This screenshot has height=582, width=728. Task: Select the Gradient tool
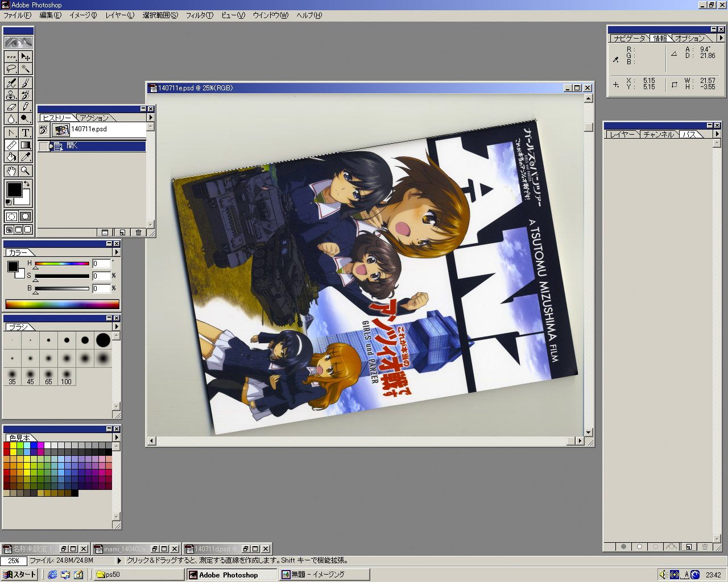coord(26,145)
